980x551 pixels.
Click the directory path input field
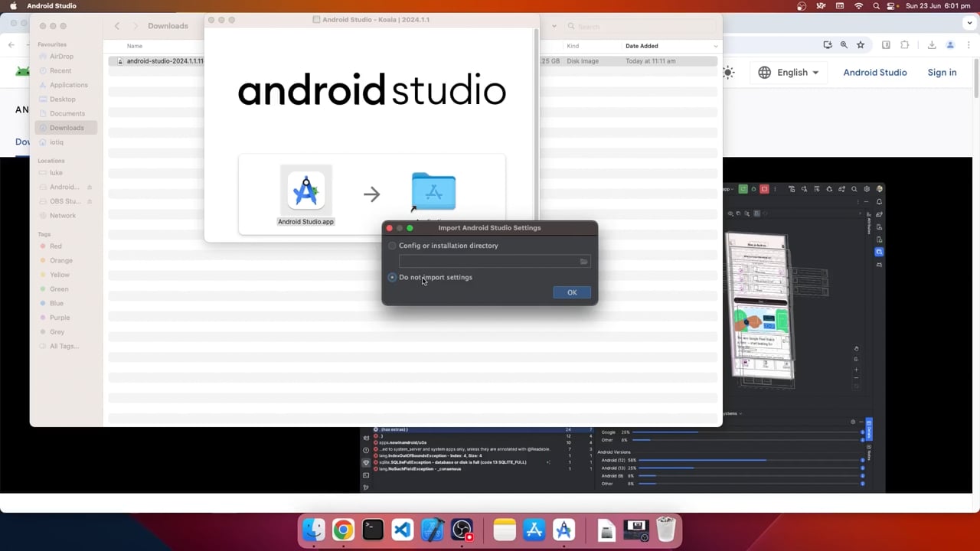click(488, 262)
